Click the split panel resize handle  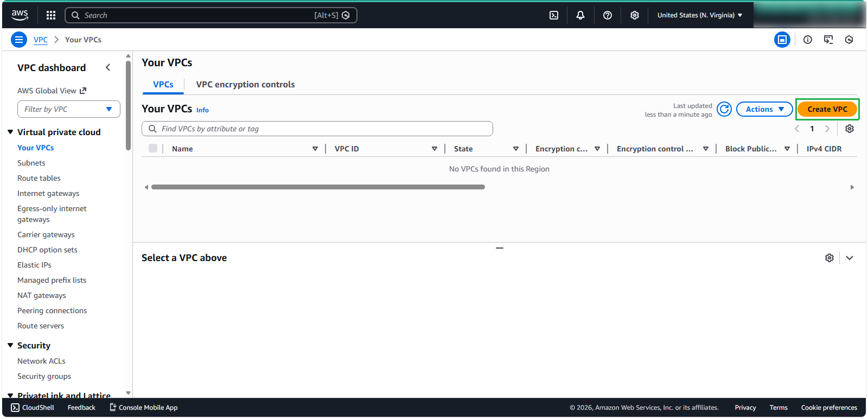point(500,248)
